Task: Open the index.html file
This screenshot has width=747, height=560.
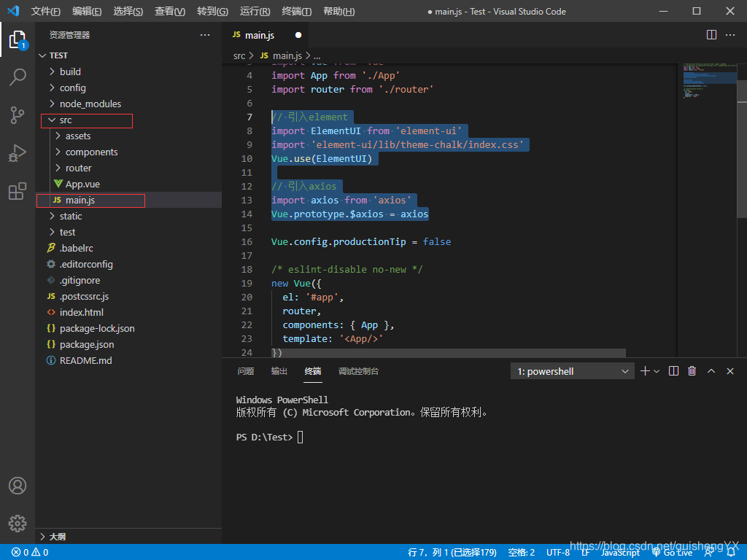Action: pos(82,312)
